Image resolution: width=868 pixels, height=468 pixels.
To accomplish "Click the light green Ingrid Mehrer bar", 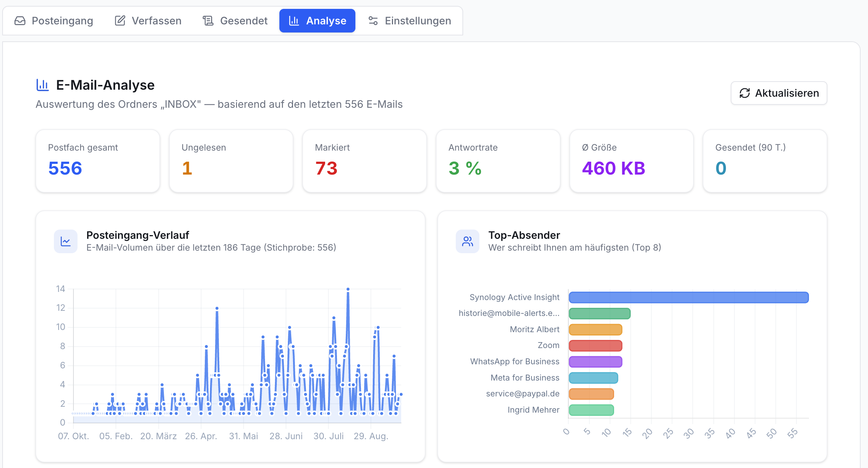I will pos(591,410).
